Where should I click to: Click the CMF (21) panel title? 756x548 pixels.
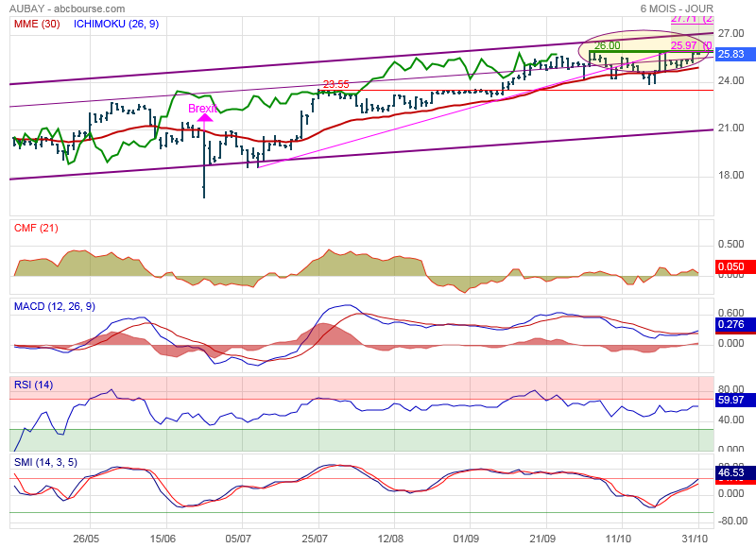(x=36, y=228)
